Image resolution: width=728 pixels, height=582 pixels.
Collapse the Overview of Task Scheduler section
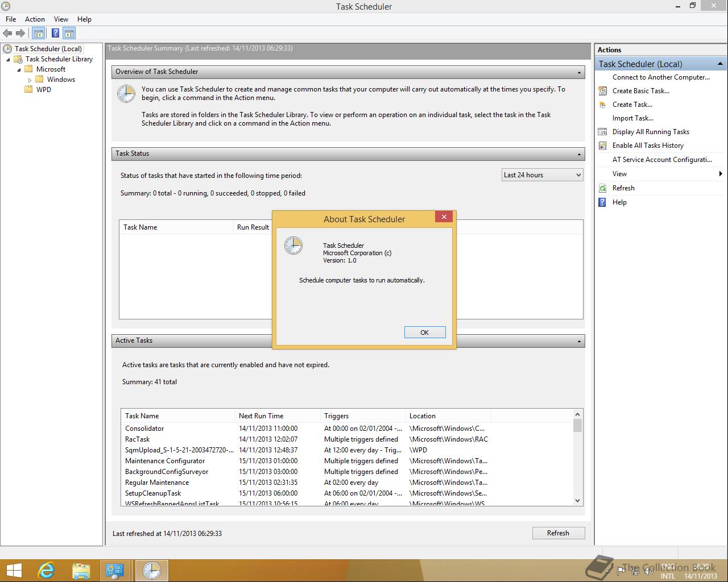click(x=579, y=72)
